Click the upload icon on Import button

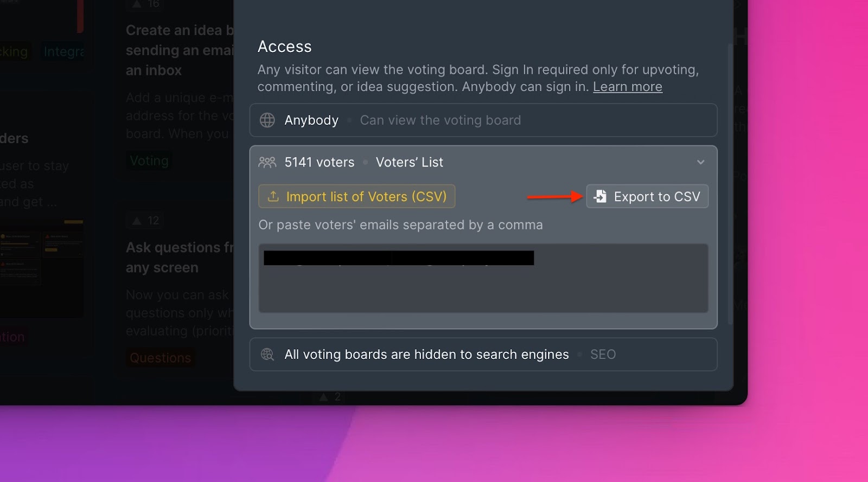273,197
